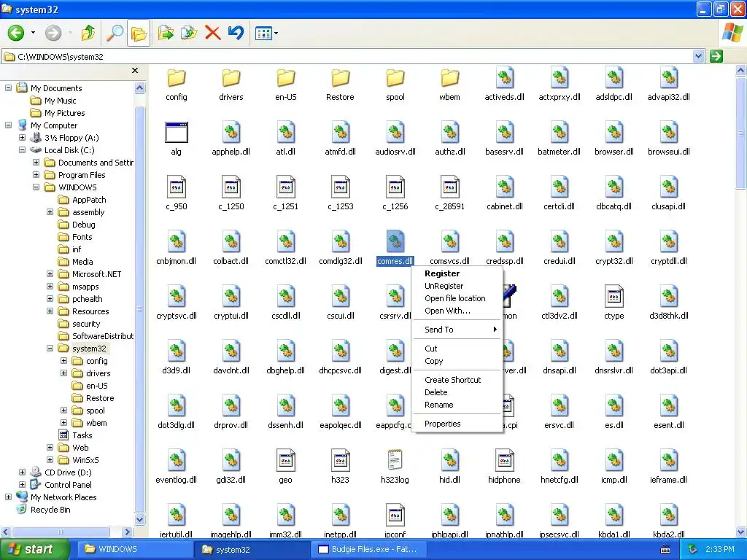Collapse the system32 tree node
The width and height of the screenshot is (747, 560).
50,348
